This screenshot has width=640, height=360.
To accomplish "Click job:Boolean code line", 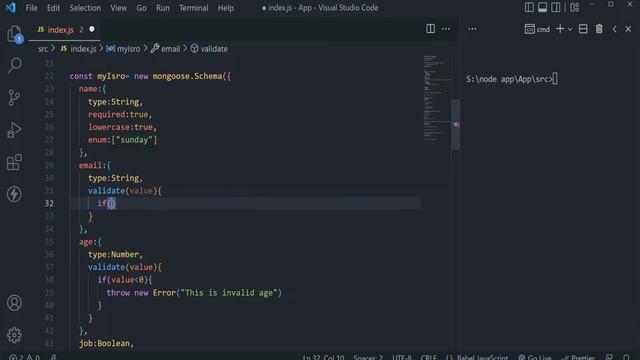I will point(107,344).
